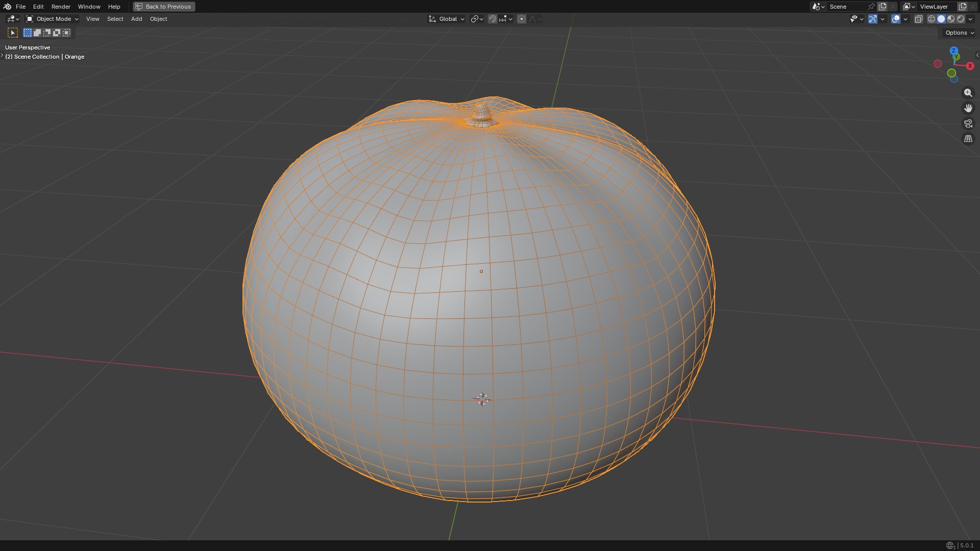
Task: Pin the Scene with the pin icon
Action: point(871,7)
